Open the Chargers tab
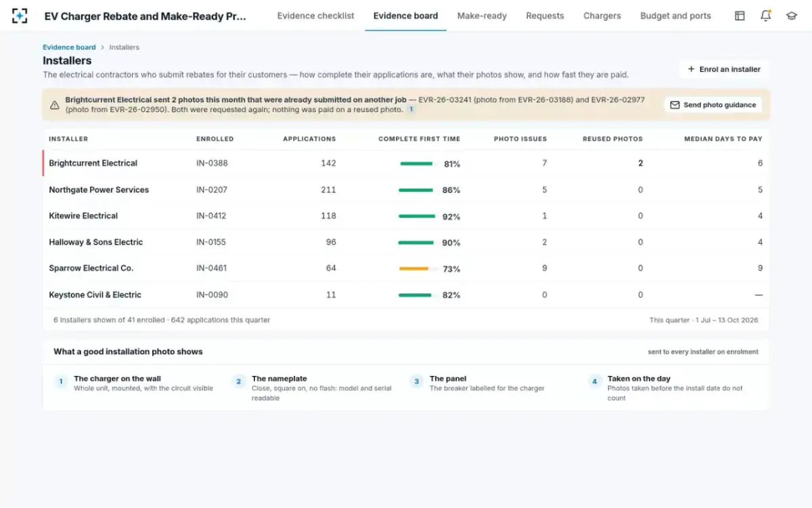This screenshot has width=812, height=508. point(602,16)
